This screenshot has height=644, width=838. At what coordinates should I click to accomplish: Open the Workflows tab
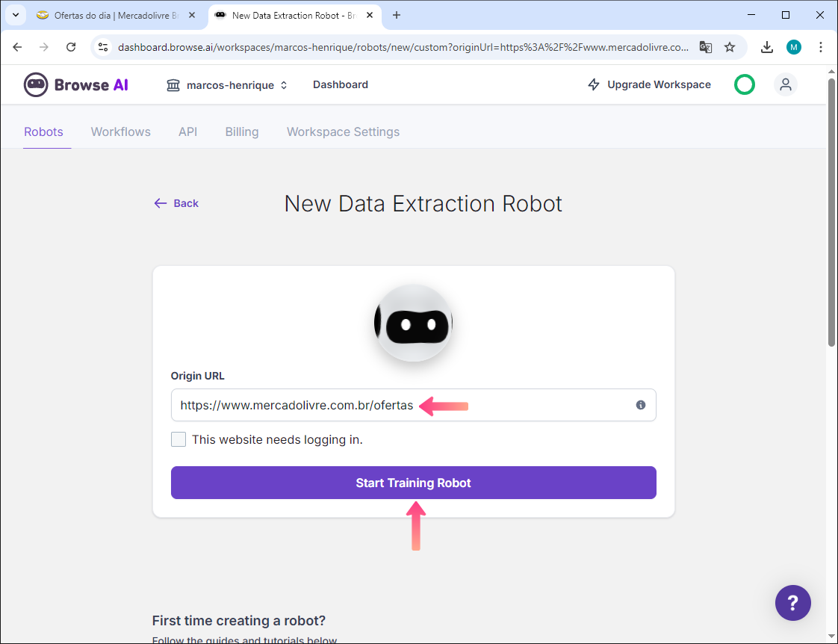click(121, 132)
